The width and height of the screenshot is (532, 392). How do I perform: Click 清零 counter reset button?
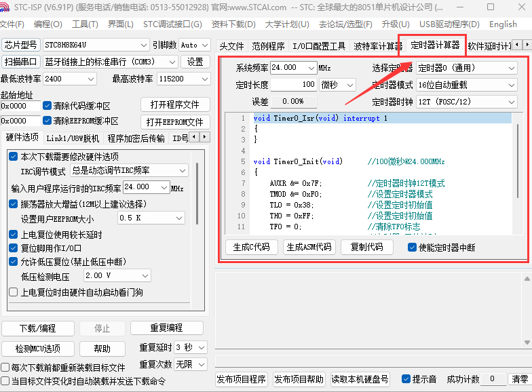tap(520, 378)
